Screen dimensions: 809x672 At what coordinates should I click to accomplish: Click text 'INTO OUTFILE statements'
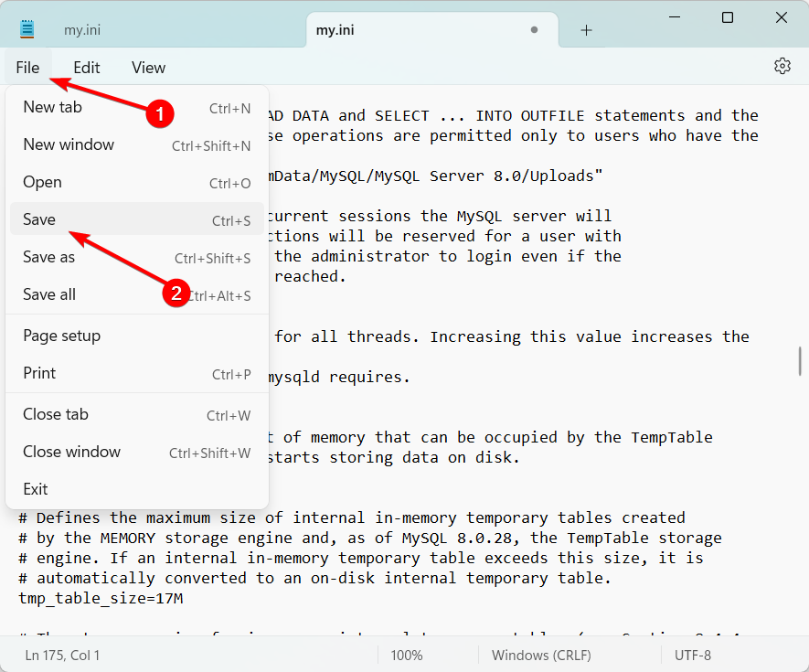[580, 115]
